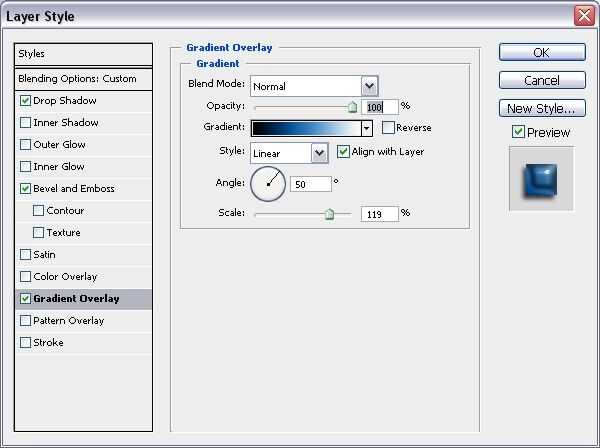600x448 pixels.
Task: Enable the Color Overlay checkbox
Action: [x=25, y=277]
